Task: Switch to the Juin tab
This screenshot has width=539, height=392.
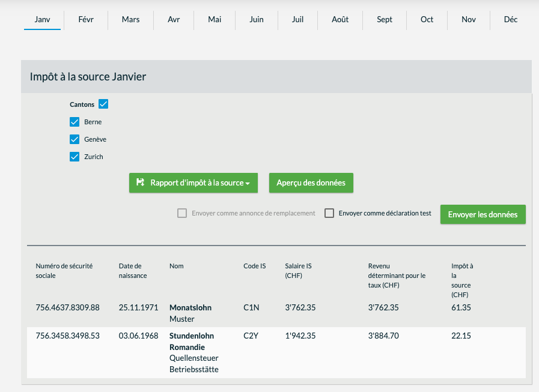Action: click(257, 20)
